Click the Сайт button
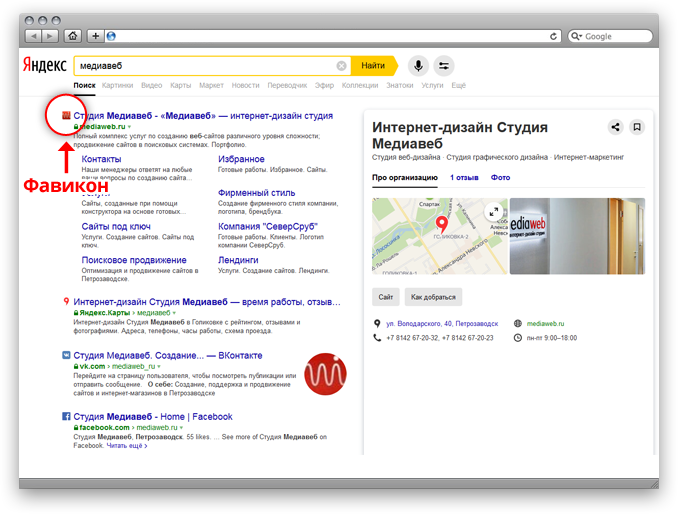Image resolution: width=678 pixels, height=514 pixels. coord(386,297)
